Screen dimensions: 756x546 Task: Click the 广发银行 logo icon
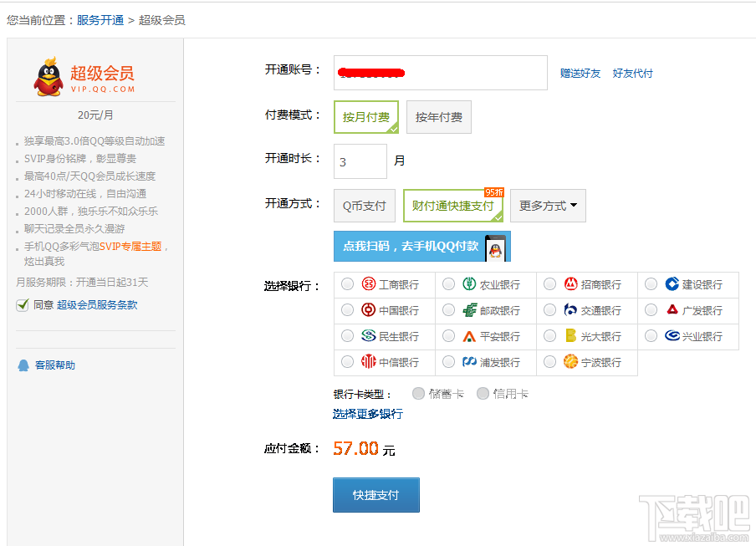click(x=672, y=309)
